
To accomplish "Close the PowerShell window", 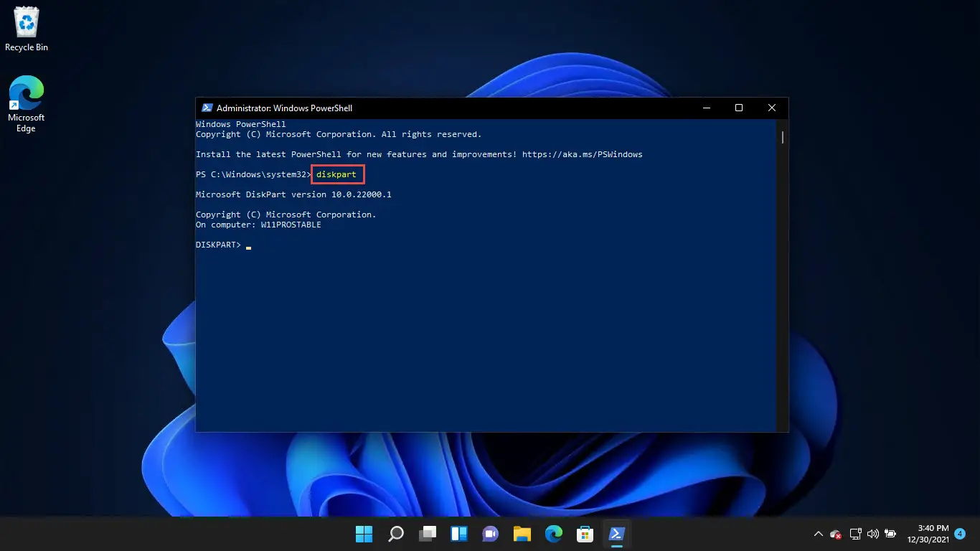I will point(772,108).
